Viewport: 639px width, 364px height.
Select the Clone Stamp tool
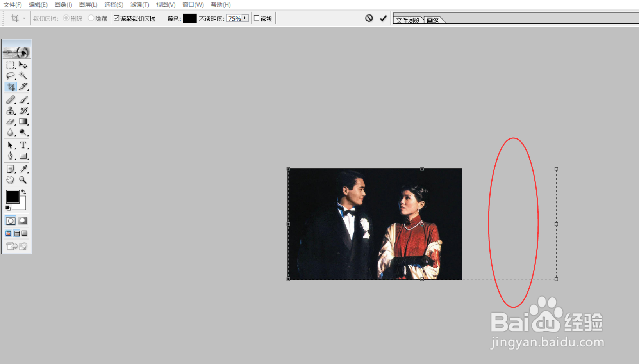11,111
